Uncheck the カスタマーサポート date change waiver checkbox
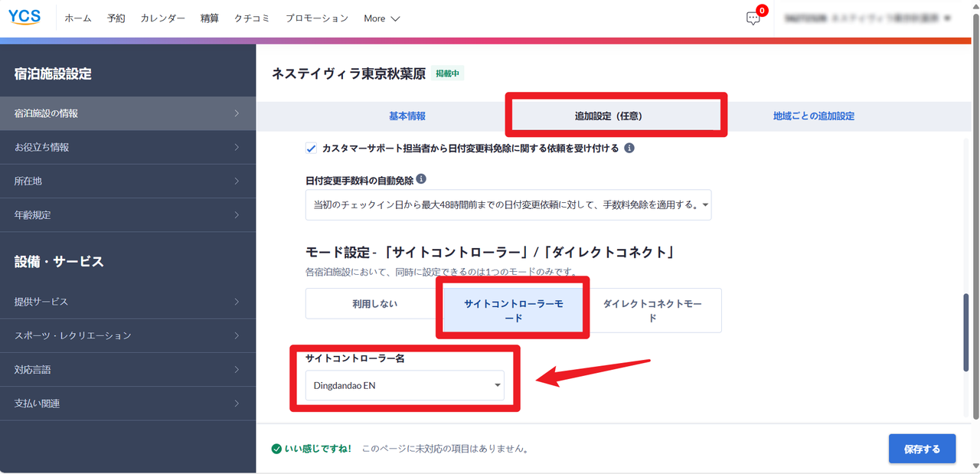The image size is (980, 474). coord(311,148)
